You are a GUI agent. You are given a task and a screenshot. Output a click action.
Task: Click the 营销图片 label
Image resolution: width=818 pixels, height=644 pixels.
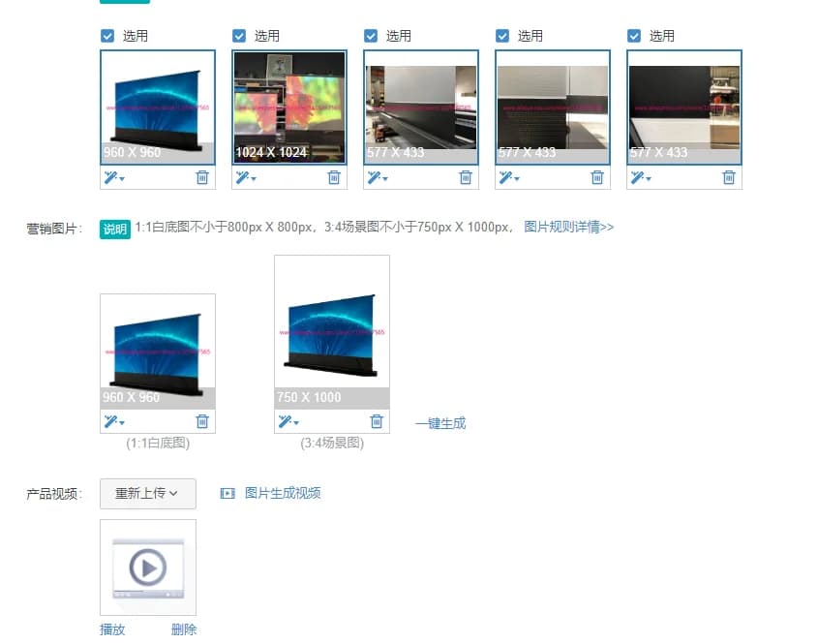54,229
